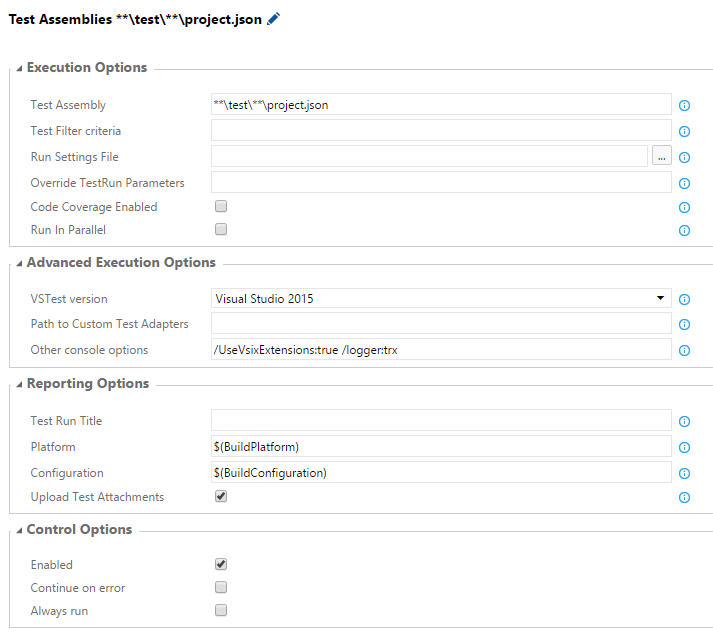713x636 pixels.
Task: Show info for VSTest version
Action: [x=685, y=299]
